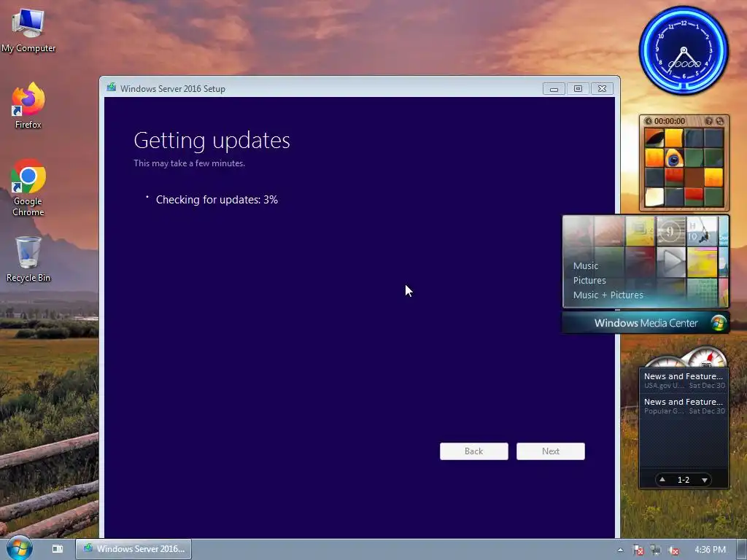
Task: Click the Windows Media Center banner
Action: tap(646, 323)
